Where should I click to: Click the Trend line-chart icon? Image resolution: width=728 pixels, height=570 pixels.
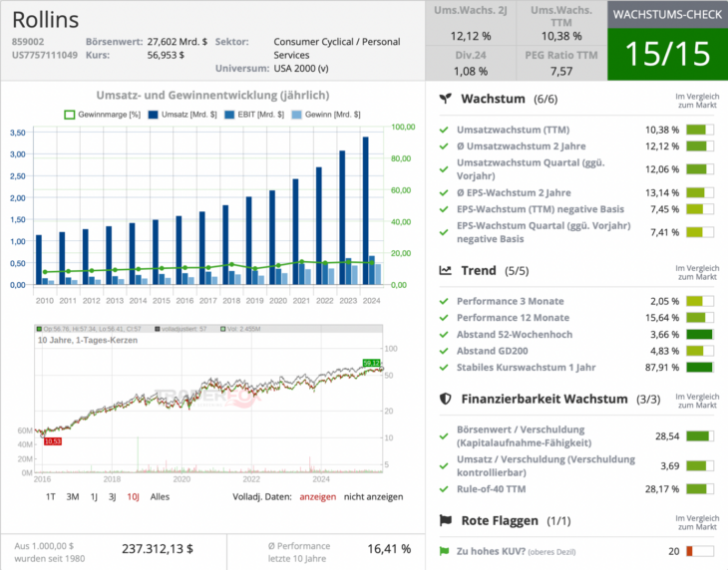point(447,270)
